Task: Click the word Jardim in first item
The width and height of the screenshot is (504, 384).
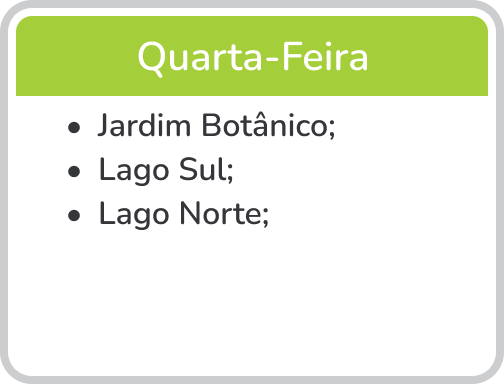Action: 144,125
